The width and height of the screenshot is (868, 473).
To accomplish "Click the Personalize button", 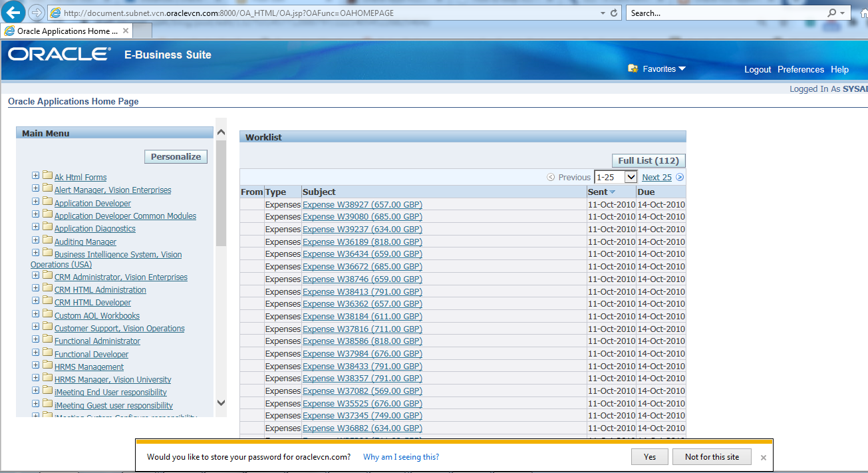I will tap(176, 156).
